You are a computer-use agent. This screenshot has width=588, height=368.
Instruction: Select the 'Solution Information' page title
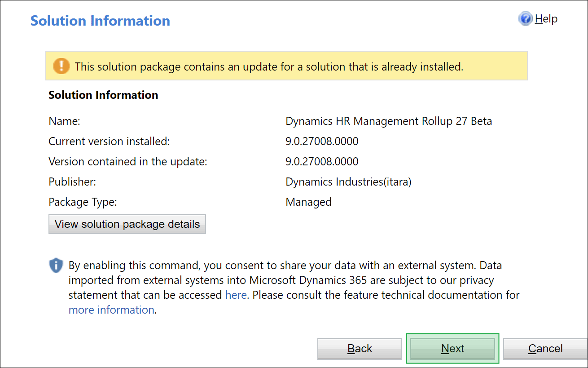point(100,21)
